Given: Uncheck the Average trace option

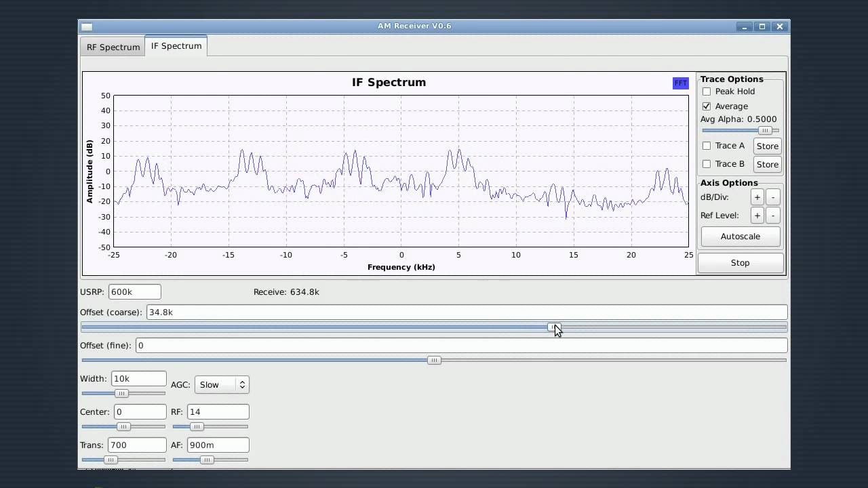Looking at the screenshot, I should tap(707, 106).
